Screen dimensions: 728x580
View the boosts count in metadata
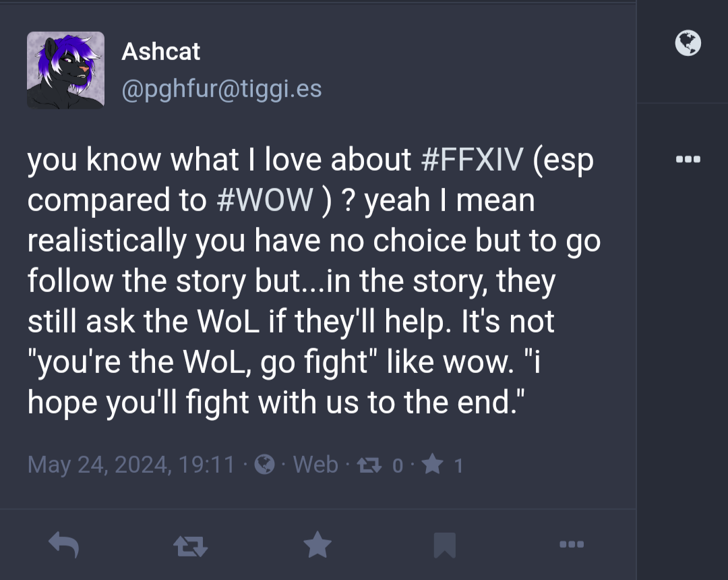click(x=369, y=465)
